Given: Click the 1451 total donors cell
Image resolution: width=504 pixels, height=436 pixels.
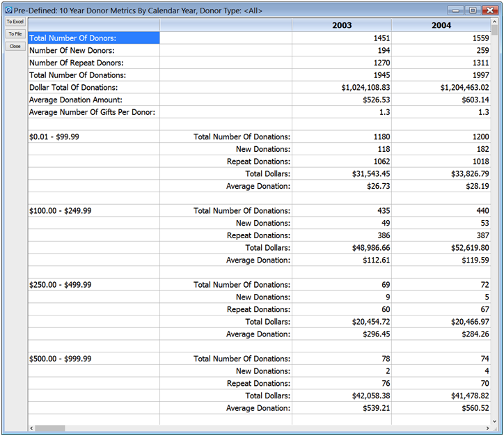Looking at the screenshot, I should pyautogui.click(x=342, y=38).
